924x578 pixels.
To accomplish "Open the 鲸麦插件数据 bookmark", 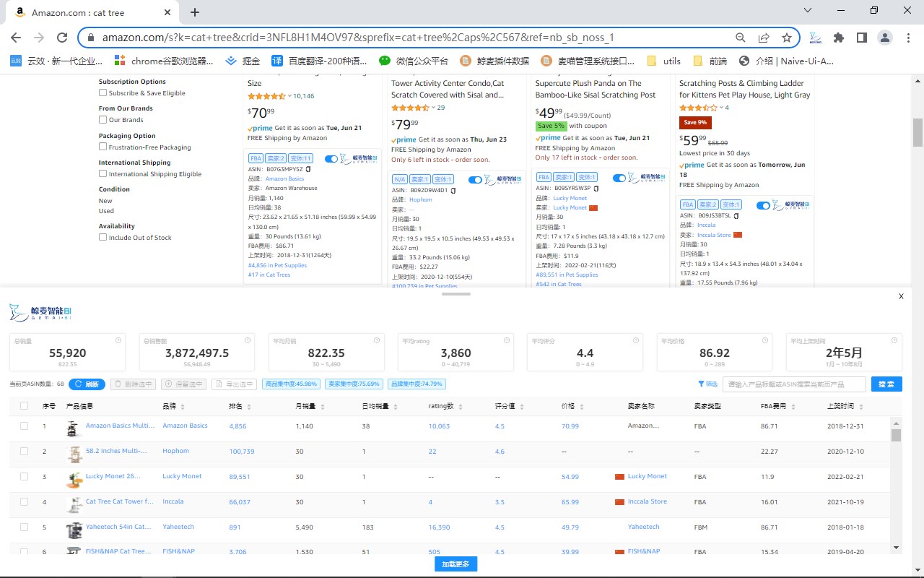I will click(x=494, y=61).
